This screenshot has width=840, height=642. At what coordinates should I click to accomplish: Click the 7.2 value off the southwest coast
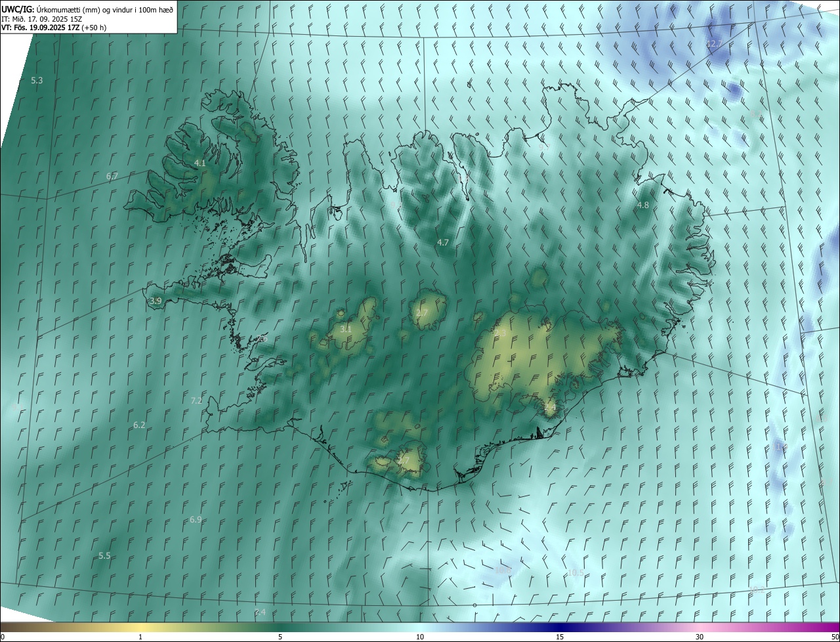point(196,400)
